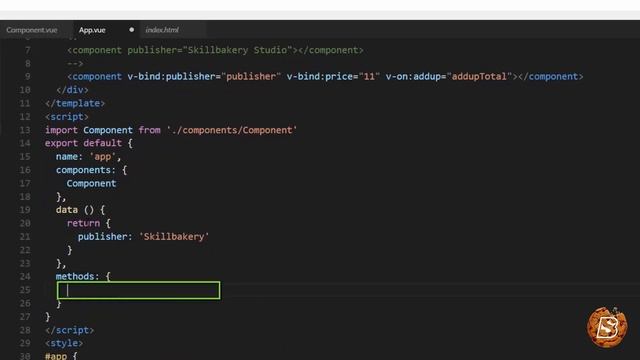Select the App.vue tab
The width and height of the screenshot is (640, 360).
[92, 30]
